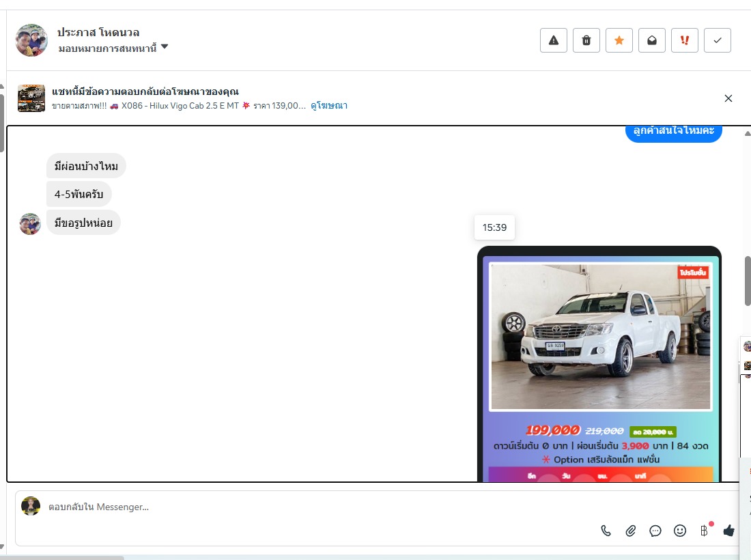Star this conversation for follow-up
The width and height of the screenshot is (751, 560).
[619, 40]
